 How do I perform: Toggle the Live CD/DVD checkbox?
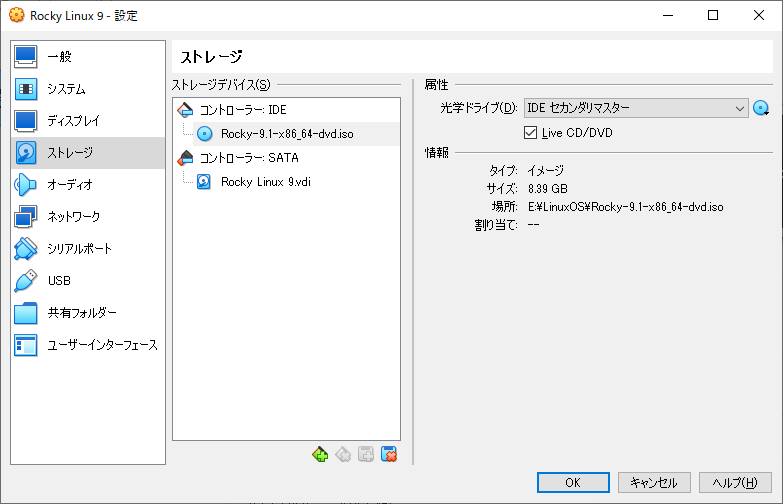click(531, 132)
